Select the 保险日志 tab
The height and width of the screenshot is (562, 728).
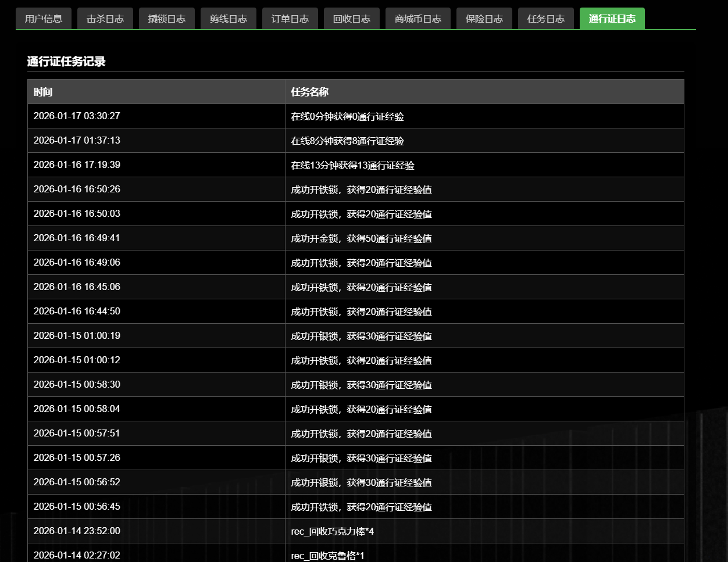coord(484,19)
